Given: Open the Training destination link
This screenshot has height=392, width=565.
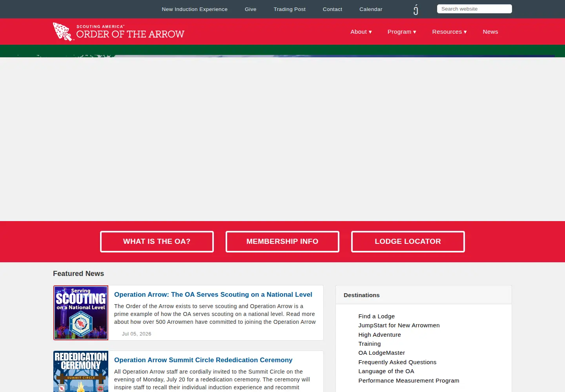Looking at the screenshot, I should (369, 344).
